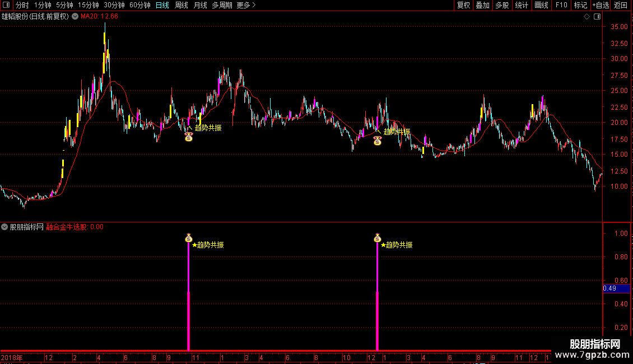Click the 雄韬股份(日线,前复权) stock title

[35, 16]
